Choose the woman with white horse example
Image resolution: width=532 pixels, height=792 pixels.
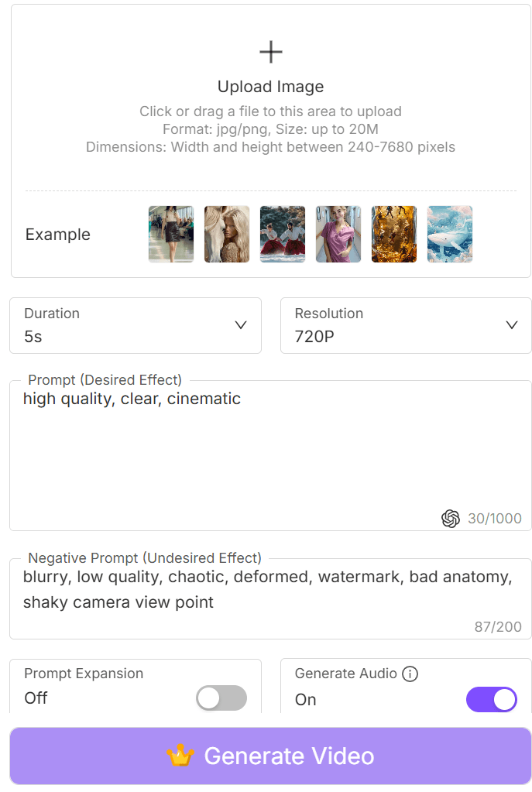pyautogui.click(x=227, y=234)
